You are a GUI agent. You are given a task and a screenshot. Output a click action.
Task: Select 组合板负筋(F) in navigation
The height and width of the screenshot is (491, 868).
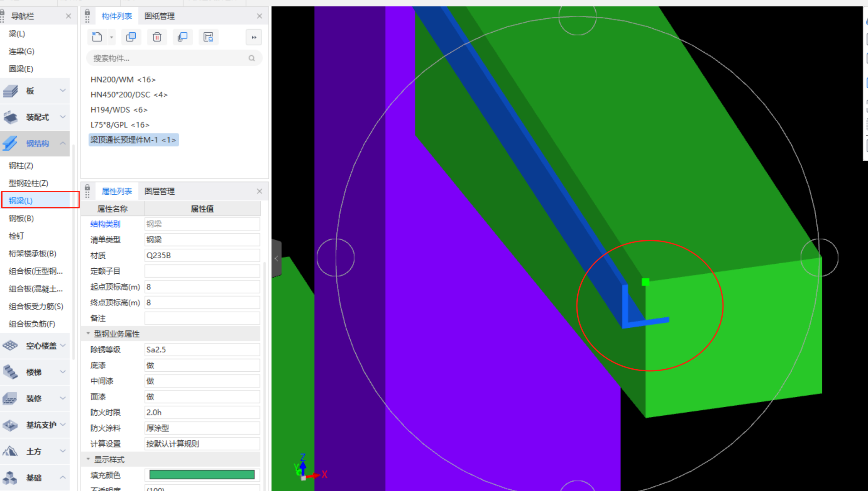click(32, 324)
